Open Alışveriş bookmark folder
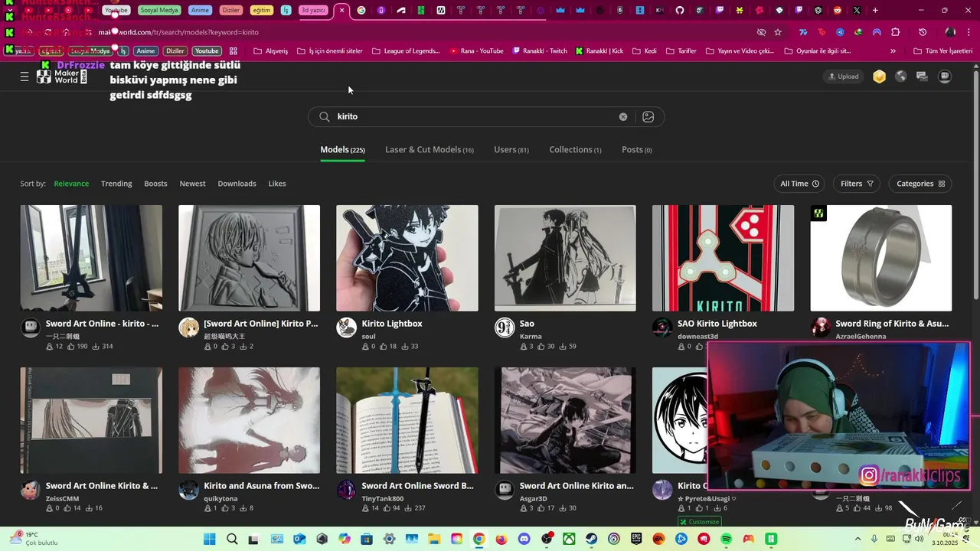The height and width of the screenshot is (551, 980). point(271,51)
